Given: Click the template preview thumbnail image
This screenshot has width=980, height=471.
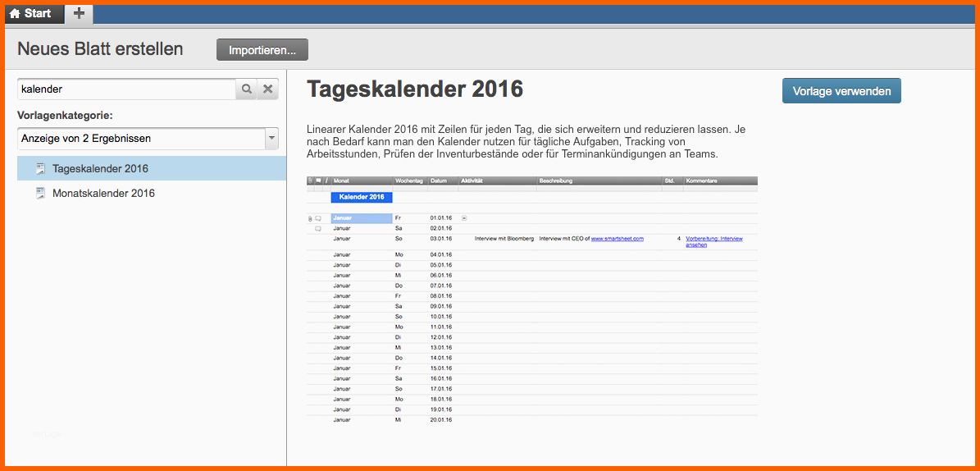Looking at the screenshot, I should (532, 300).
